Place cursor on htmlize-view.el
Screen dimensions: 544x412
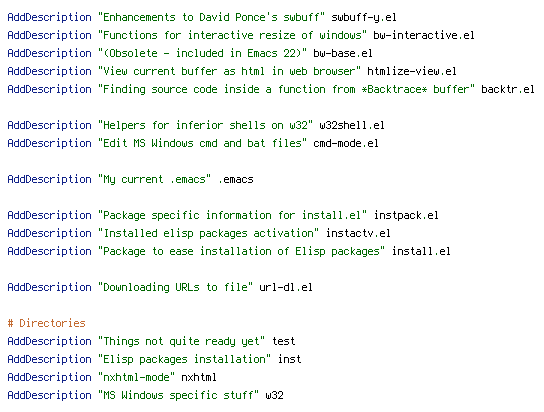tap(411, 71)
